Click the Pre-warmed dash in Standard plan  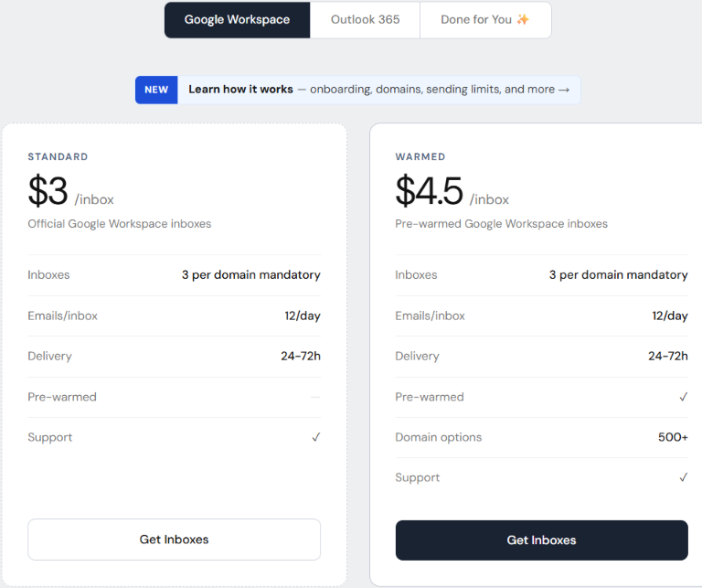pyautogui.click(x=315, y=397)
